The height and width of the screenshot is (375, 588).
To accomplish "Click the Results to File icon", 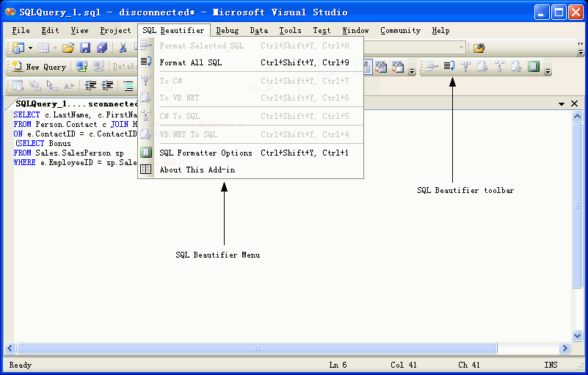I will 397,67.
